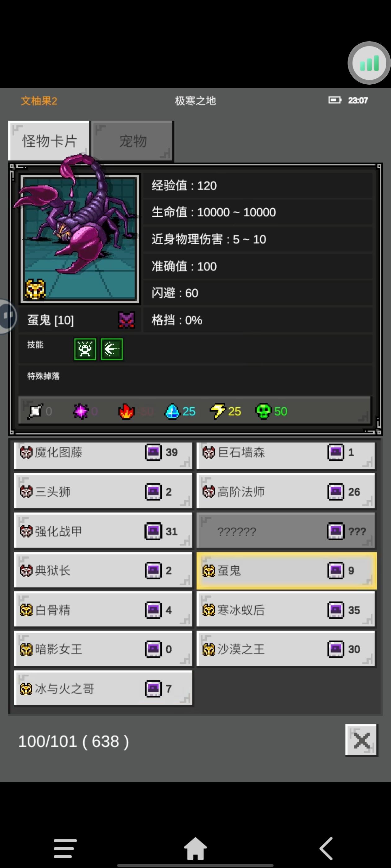This screenshot has width=391, height=868.
Task: Open the locked ?????? card entry
Action: coord(286,531)
